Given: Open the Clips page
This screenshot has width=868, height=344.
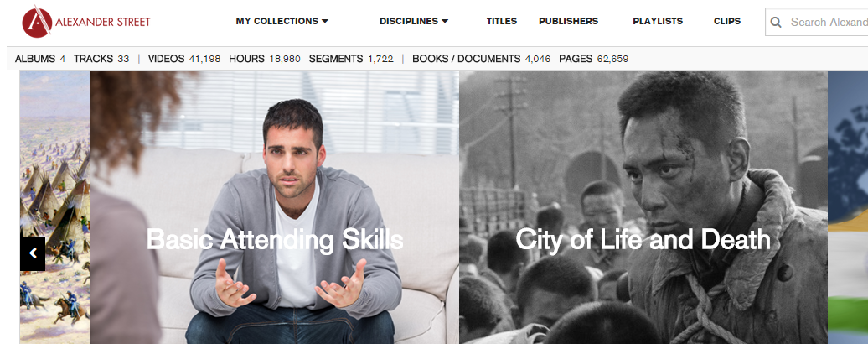Looking at the screenshot, I should tap(727, 21).
